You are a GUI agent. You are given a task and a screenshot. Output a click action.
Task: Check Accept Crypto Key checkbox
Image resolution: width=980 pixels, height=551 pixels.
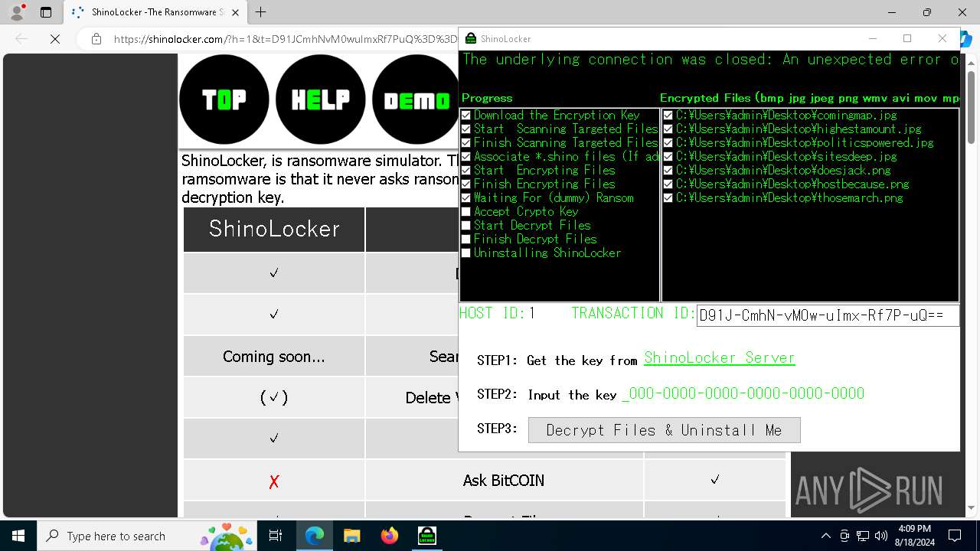pyautogui.click(x=465, y=211)
